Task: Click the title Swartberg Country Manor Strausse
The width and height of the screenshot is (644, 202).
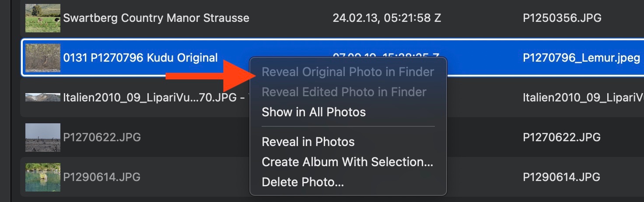Action: 156,18
